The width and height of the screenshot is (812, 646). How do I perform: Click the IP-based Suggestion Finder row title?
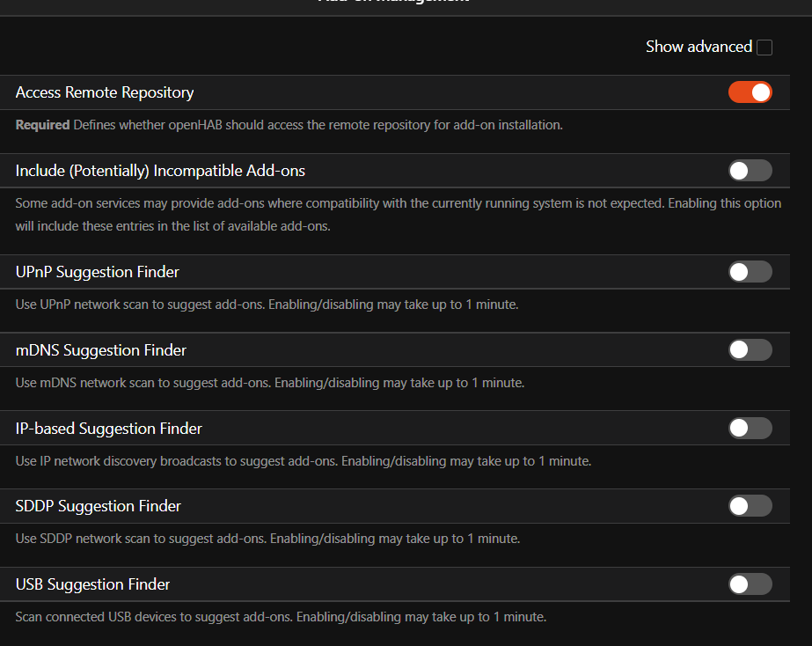(109, 429)
